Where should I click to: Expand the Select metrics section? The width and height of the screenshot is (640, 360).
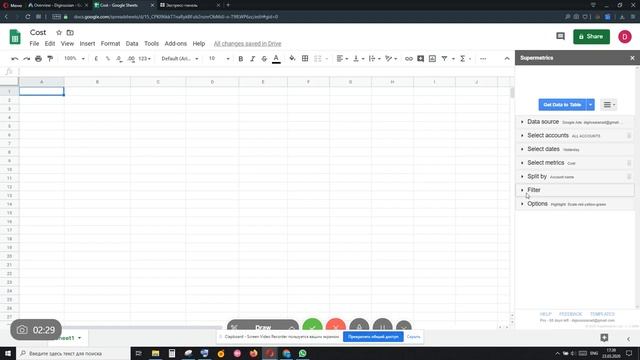[576, 163]
